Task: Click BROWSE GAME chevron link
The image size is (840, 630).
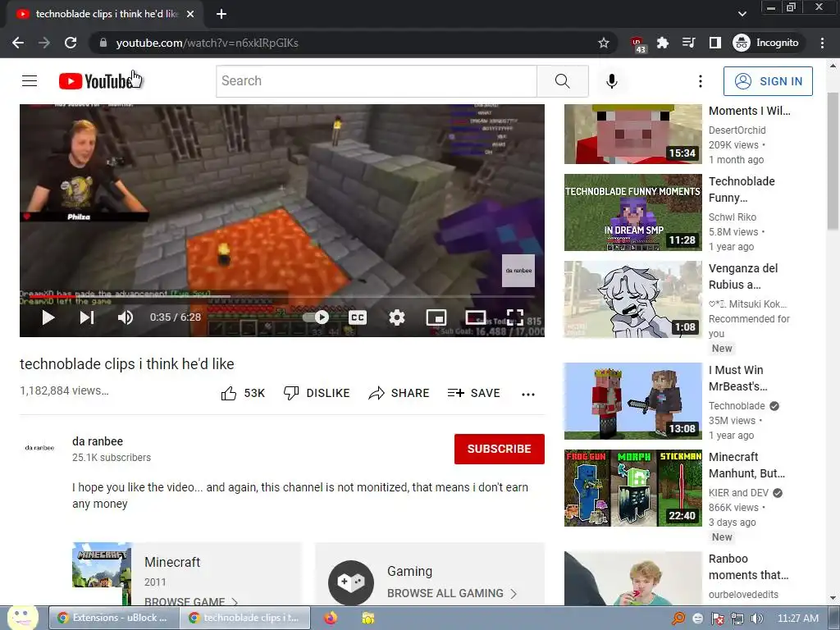Action: [191, 601]
